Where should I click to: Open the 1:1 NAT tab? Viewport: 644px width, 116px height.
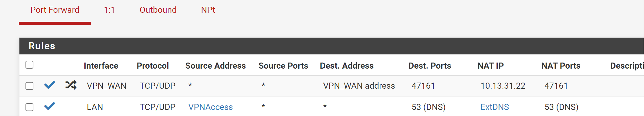pos(109,10)
